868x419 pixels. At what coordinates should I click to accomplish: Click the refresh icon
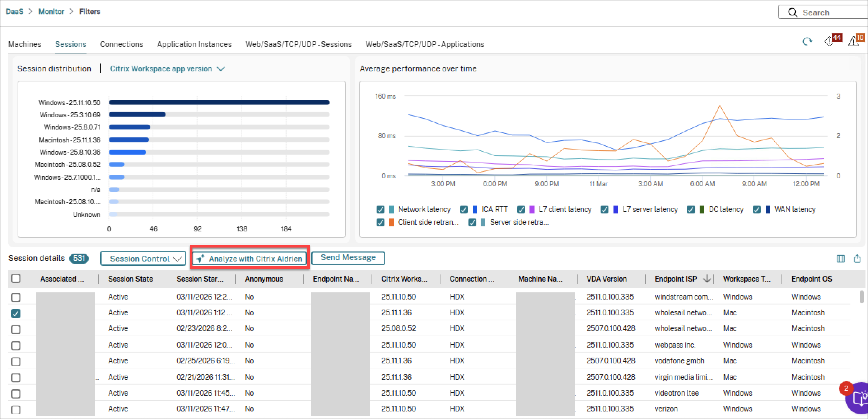tap(807, 42)
